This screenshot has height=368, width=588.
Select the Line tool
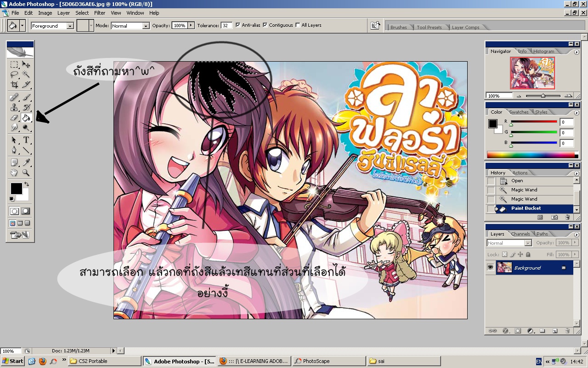pyautogui.click(x=26, y=150)
